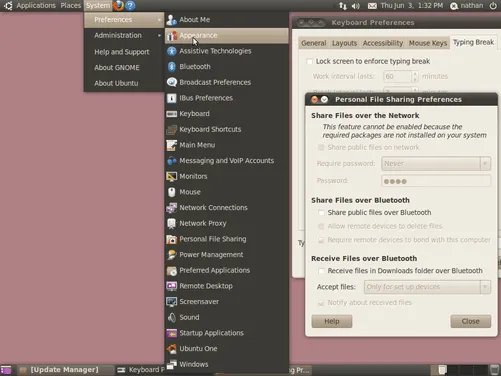501x376 pixels.
Task: Open the Windows preferences entry
Action: (x=227, y=364)
